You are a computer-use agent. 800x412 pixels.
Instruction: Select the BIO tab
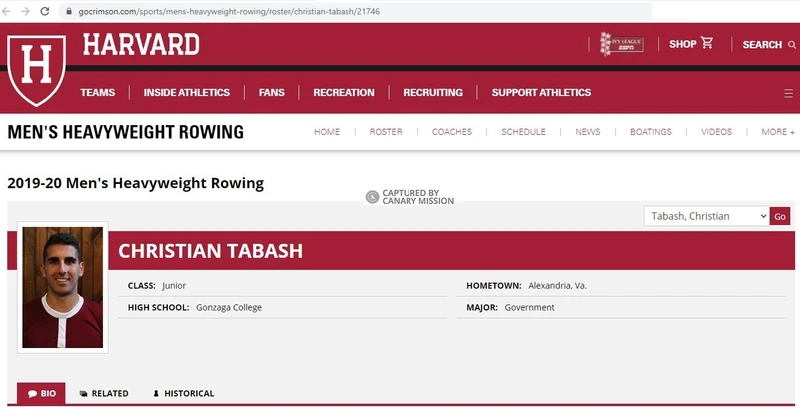(x=41, y=394)
